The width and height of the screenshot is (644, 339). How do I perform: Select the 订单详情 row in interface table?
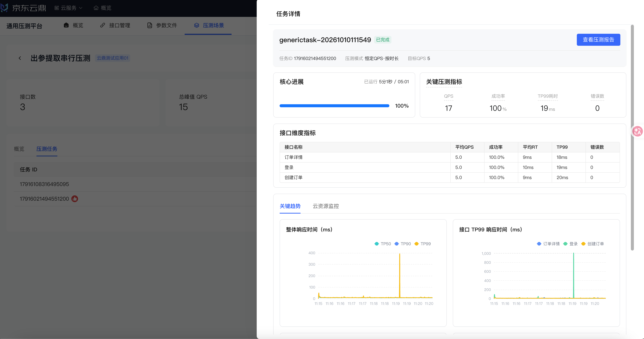[x=449, y=157]
